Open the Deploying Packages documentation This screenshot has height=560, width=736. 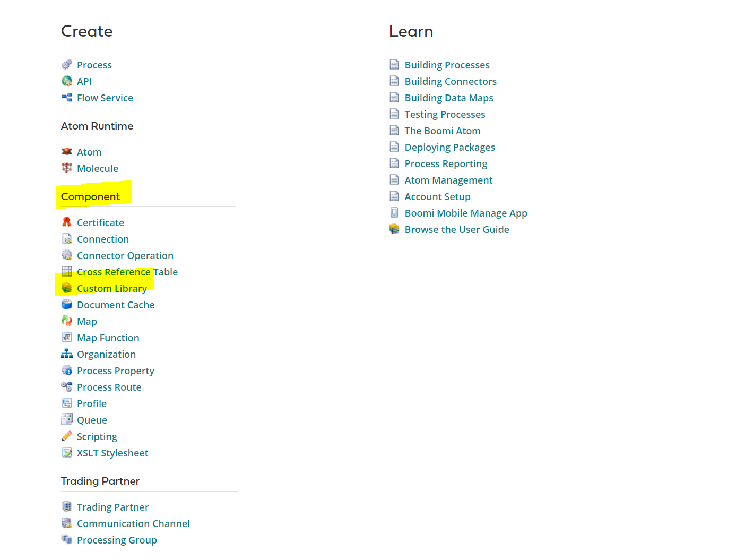point(449,147)
